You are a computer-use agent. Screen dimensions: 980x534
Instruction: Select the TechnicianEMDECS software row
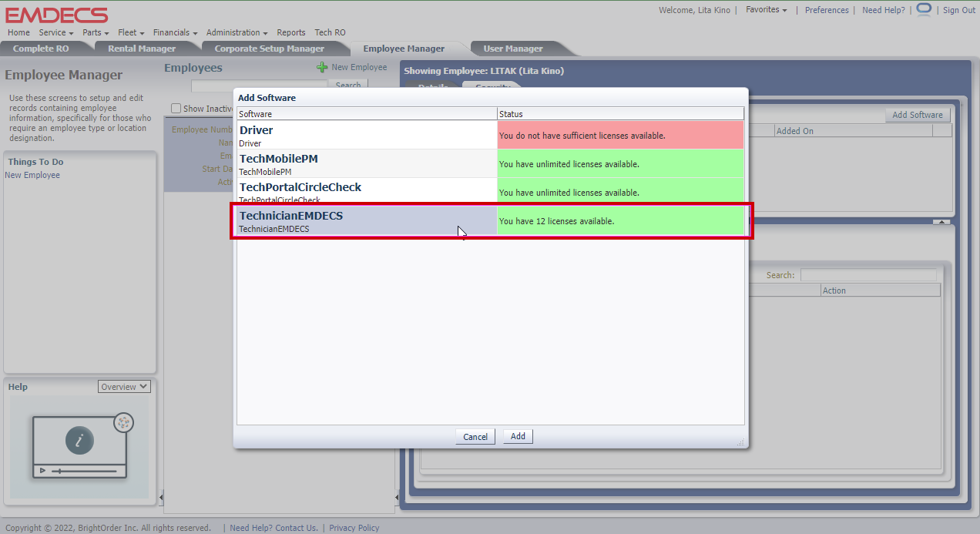491,221
